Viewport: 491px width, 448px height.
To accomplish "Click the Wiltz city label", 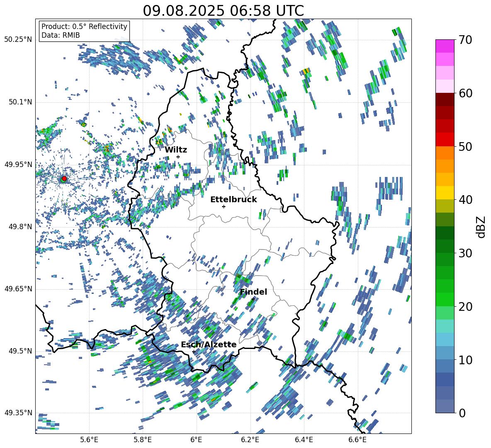I will (176, 150).
